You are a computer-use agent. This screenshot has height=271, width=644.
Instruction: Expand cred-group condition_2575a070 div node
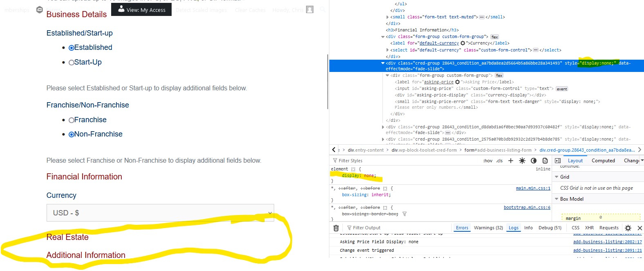coord(383,139)
